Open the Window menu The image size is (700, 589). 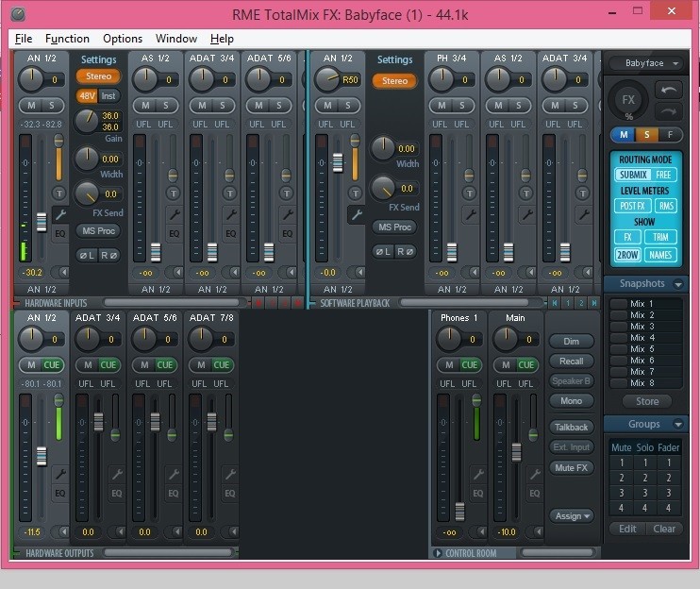[175, 39]
